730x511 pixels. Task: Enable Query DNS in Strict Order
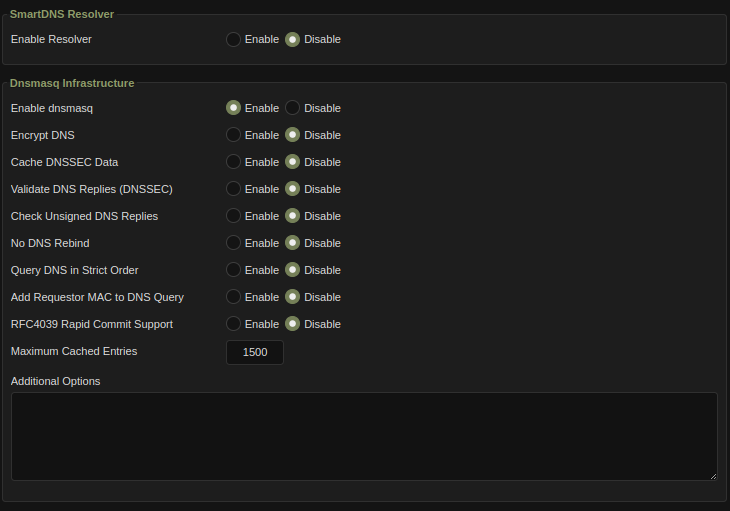click(x=233, y=270)
